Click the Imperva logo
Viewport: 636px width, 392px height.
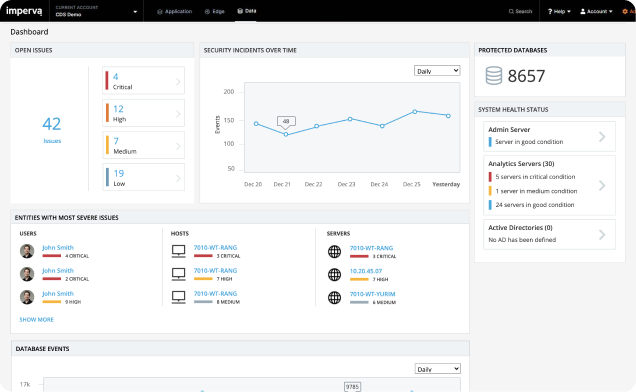(24, 11)
